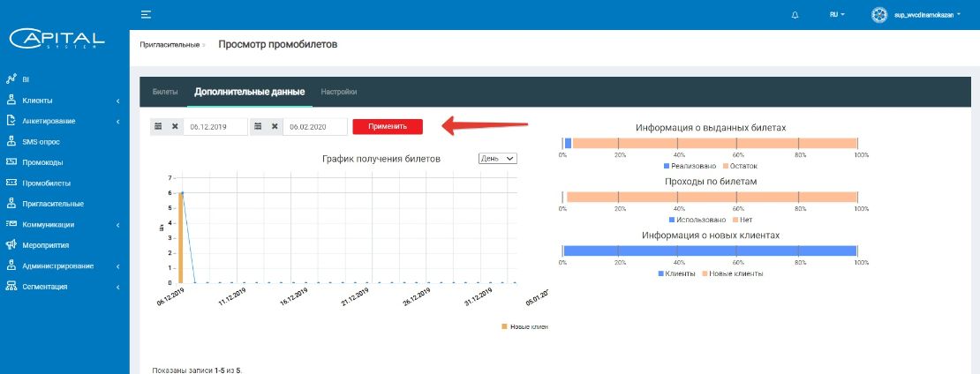Click the Пригласительные sidebar icon
The height and width of the screenshot is (374, 980).
[x=11, y=203]
